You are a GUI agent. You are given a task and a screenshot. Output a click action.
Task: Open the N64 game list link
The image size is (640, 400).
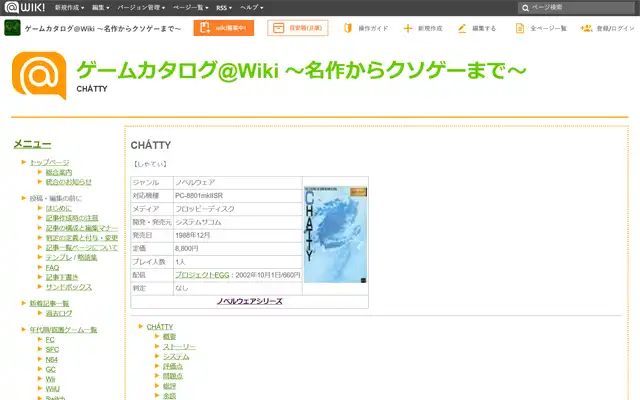pos(51,359)
